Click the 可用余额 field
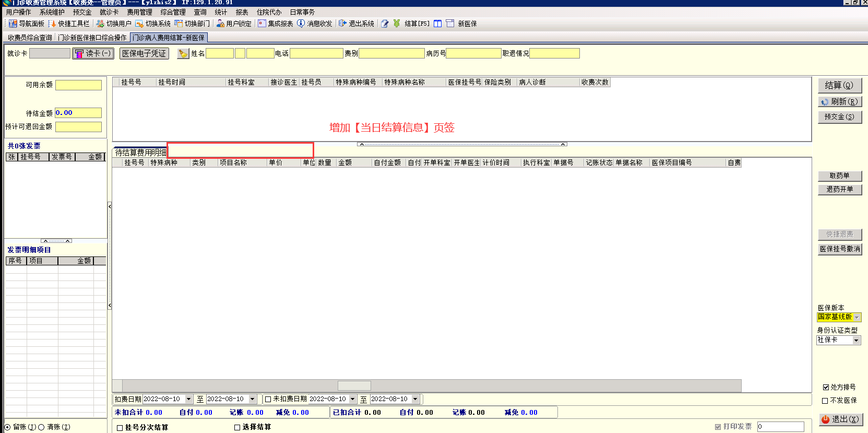Screen dimensions: 868x433 79,85
